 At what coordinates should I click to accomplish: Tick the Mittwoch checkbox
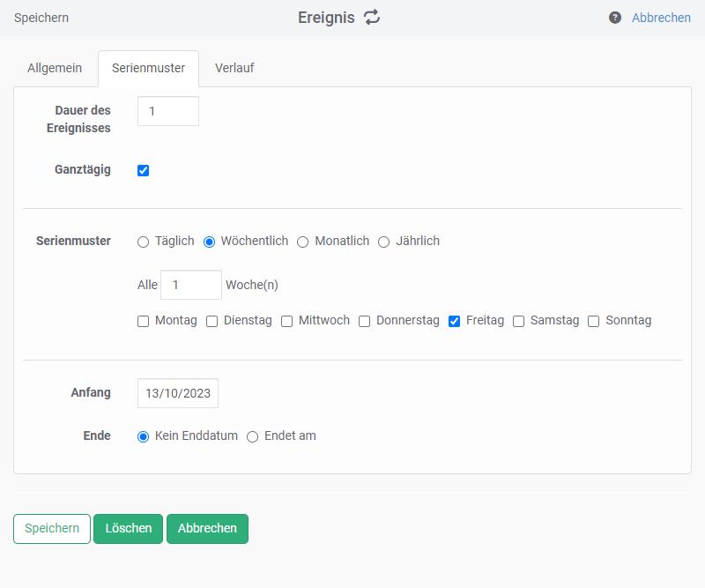coord(287,322)
